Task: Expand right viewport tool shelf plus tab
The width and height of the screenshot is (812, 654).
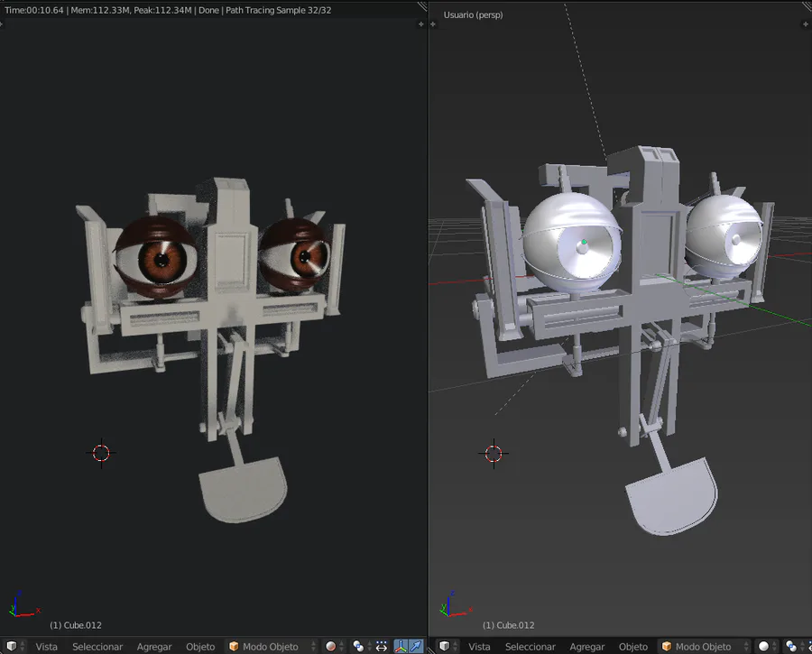Action: coord(433,23)
